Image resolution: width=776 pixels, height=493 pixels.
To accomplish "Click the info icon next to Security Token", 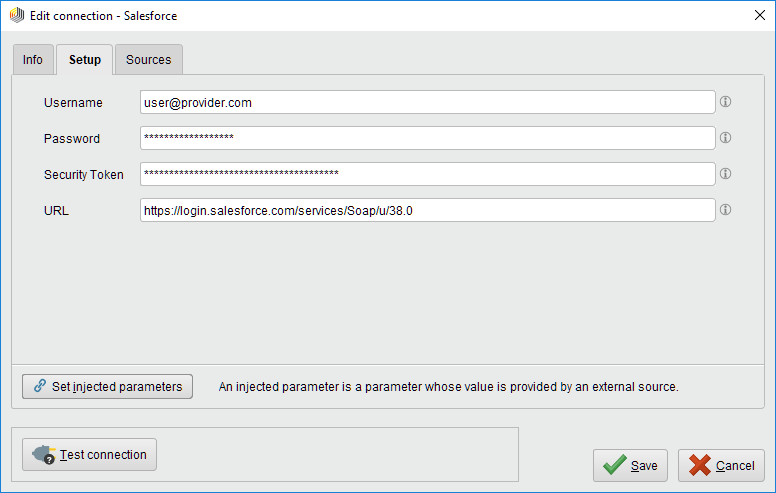I will coord(726,174).
